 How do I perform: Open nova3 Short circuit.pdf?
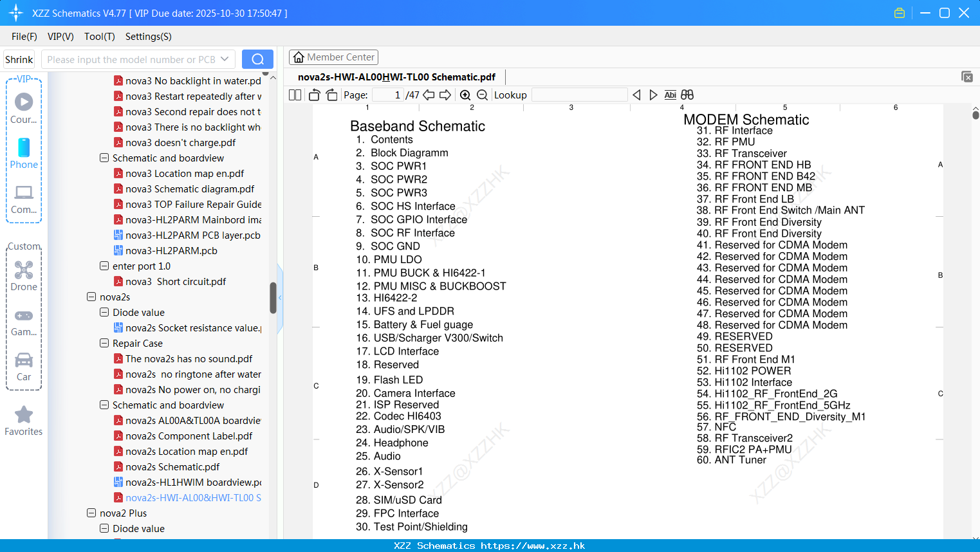(x=176, y=281)
